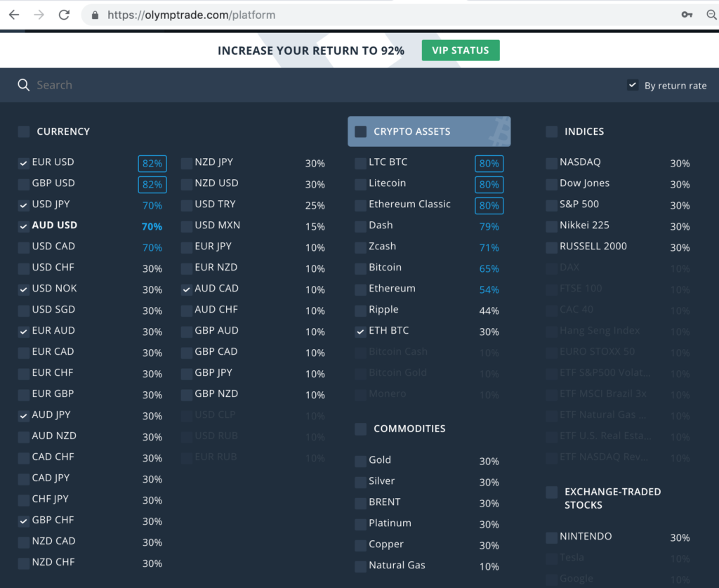Click the USD TRY pair label
This screenshot has height=588, width=719.
click(215, 204)
